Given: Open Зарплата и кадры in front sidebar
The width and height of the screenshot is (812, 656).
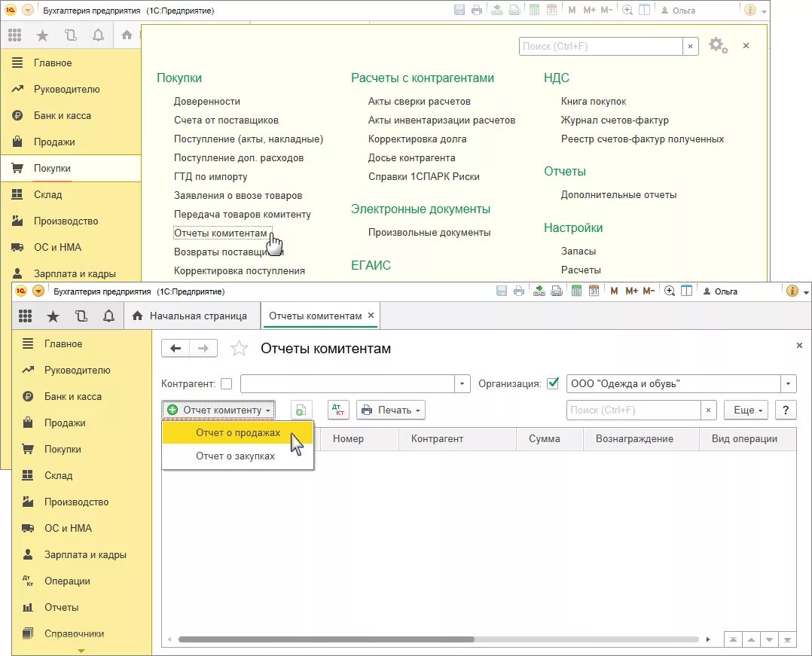Looking at the screenshot, I should (85, 554).
